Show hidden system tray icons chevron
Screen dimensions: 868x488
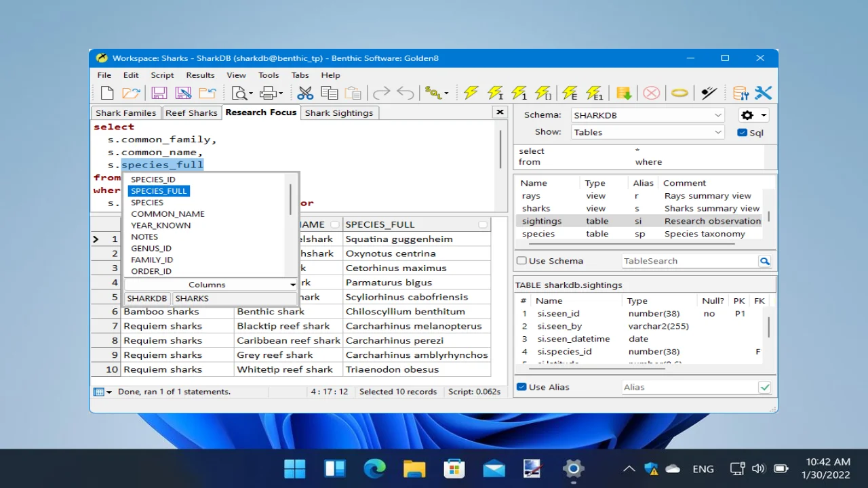click(629, 468)
